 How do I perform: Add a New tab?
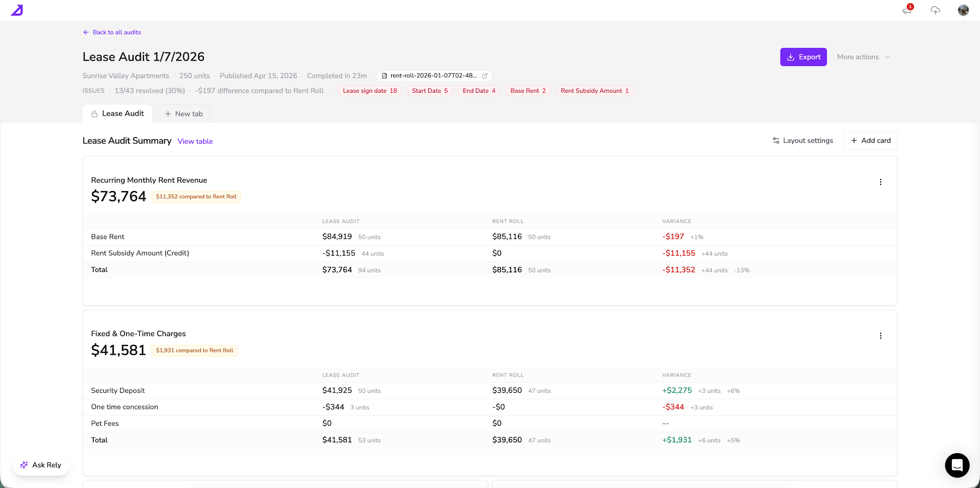183,114
